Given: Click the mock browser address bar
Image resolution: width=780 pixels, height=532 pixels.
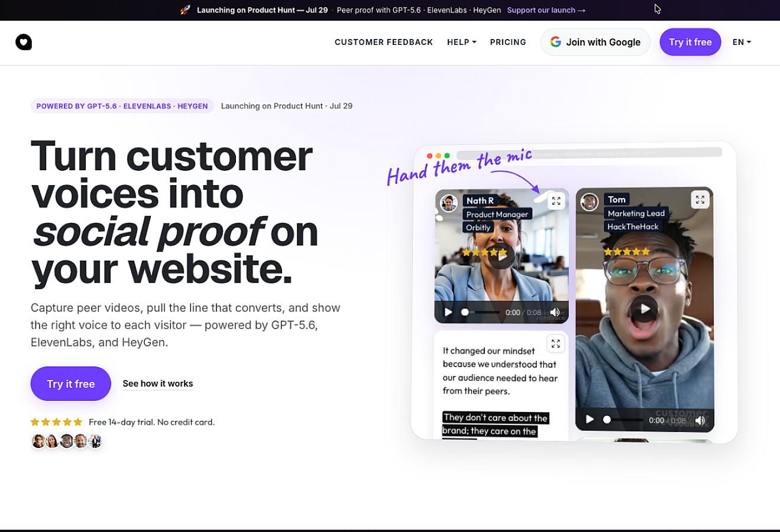Looking at the screenshot, I should pyautogui.click(x=589, y=153).
